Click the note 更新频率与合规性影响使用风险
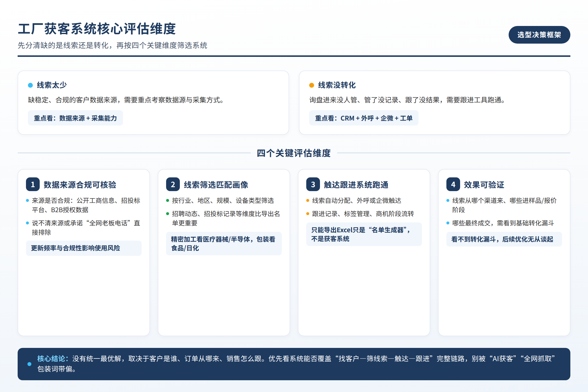The height and width of the screenshot is (392, 588). tap(84, 248)
